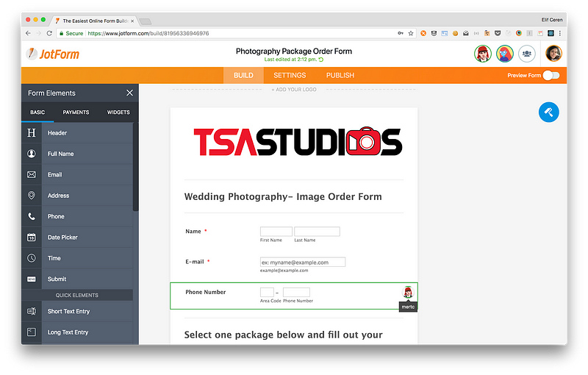
Task: Click the Full Name person icon
Action: click(x=32, y=154)
